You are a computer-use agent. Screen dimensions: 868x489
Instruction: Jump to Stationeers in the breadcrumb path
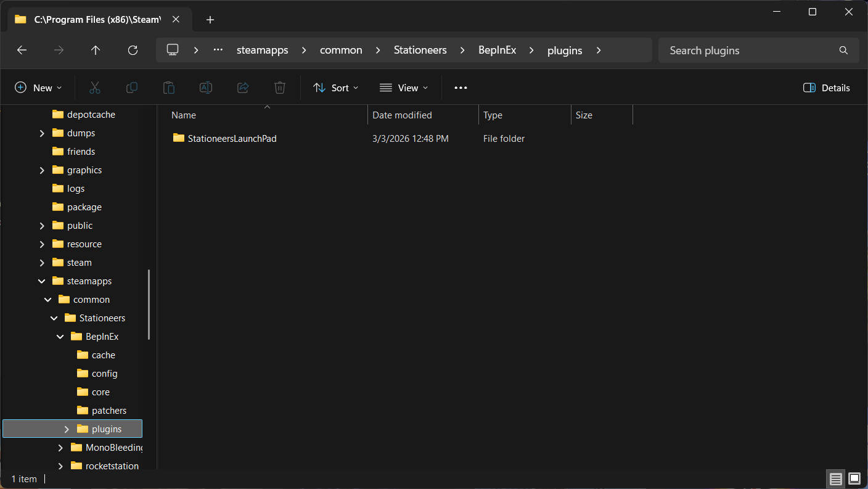click(x=420, y=50)
